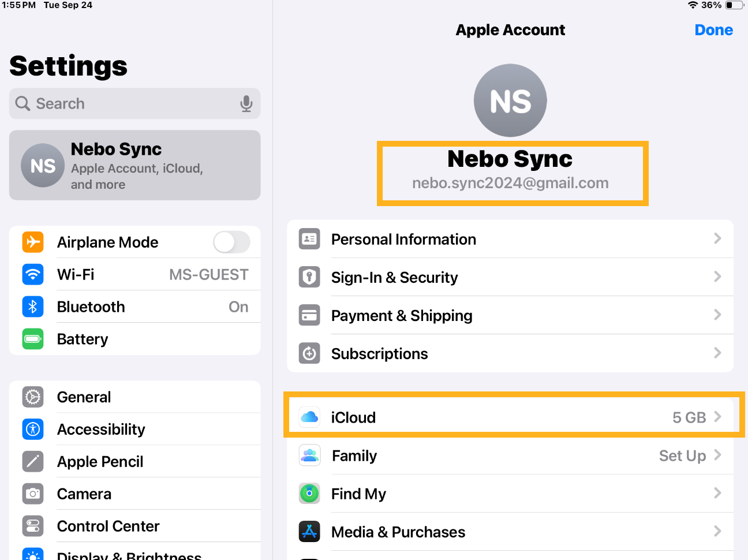This screenshot has width=748, height=560.
Task: Tap the Subscriptions row chevron
Action: [717, 353]
